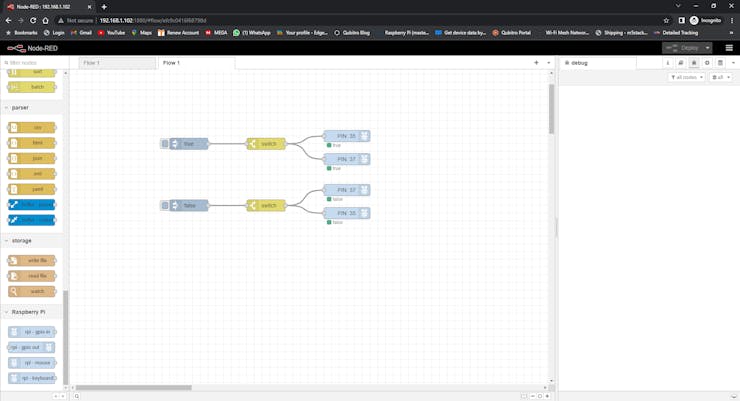Pick the json parser node in palette

34,158
